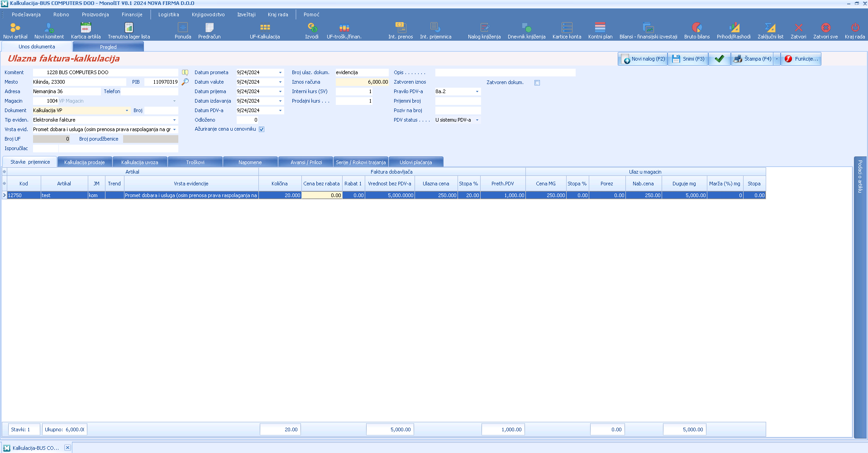Click the magnifier icon next to PIB

click(185, 82)
